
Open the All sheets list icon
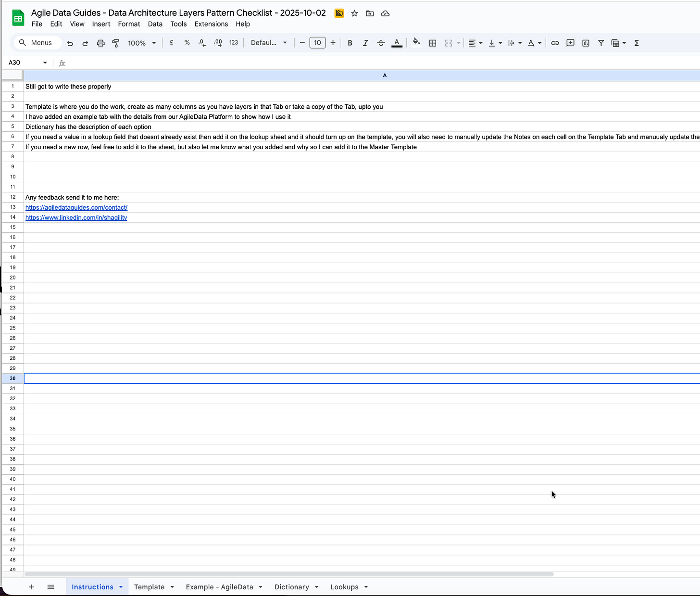click(51, 587)
